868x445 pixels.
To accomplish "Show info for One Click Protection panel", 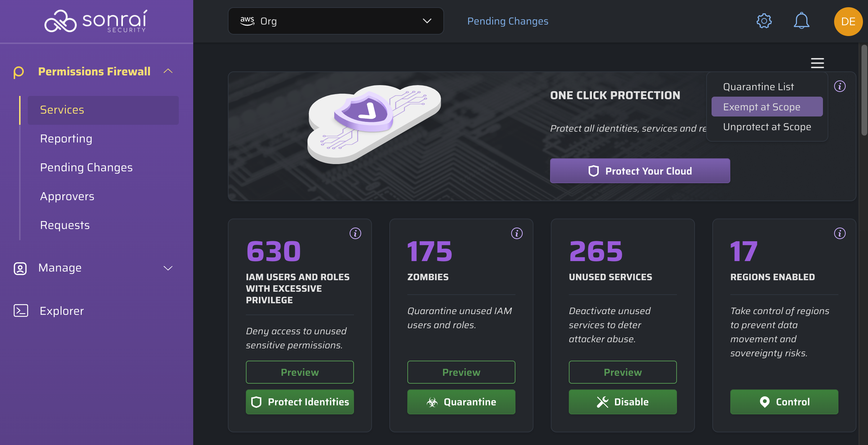I will (840, 87).
